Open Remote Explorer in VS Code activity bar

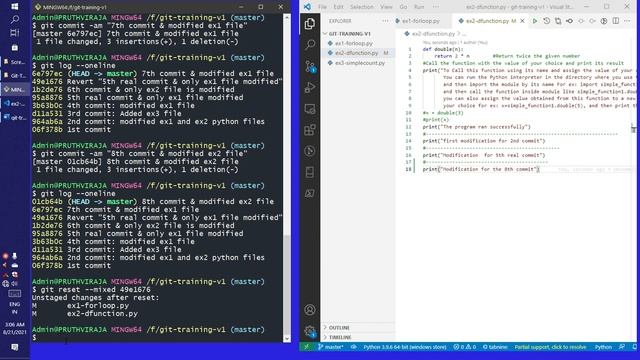click(310, 109)
